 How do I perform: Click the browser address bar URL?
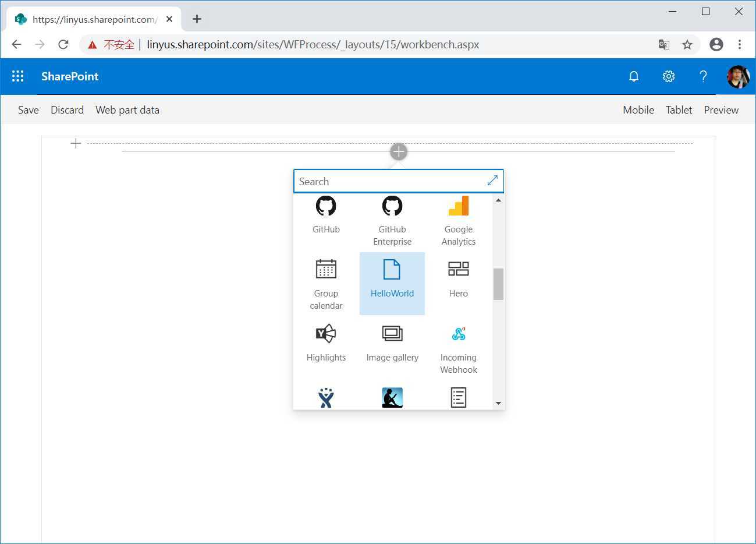click(313, 45)
